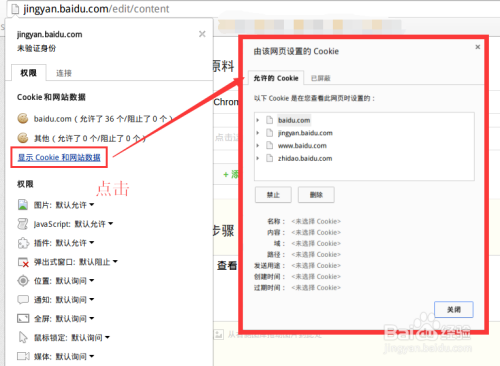The width and height of the screenshot is (500, 366).
Task: Open 插件 默认允许 dropdown
Action: click(x=75, y=243)
